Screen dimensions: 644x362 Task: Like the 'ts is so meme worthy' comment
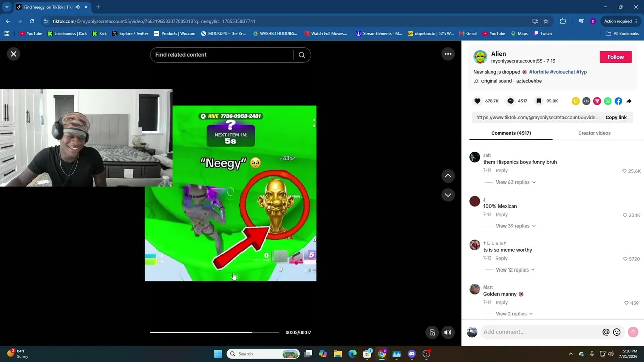[x=625, y=259]
